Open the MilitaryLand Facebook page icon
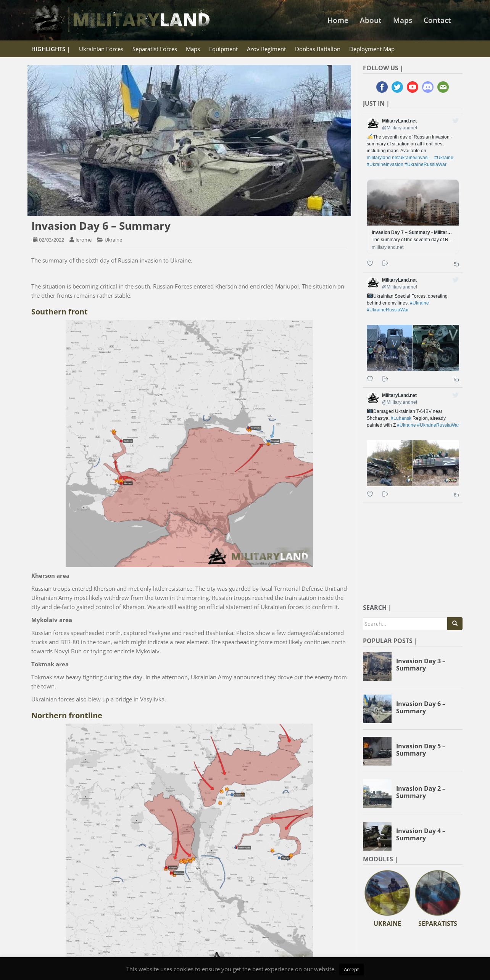Viewport: 490px width, 980px height. [x=382, y=87]
